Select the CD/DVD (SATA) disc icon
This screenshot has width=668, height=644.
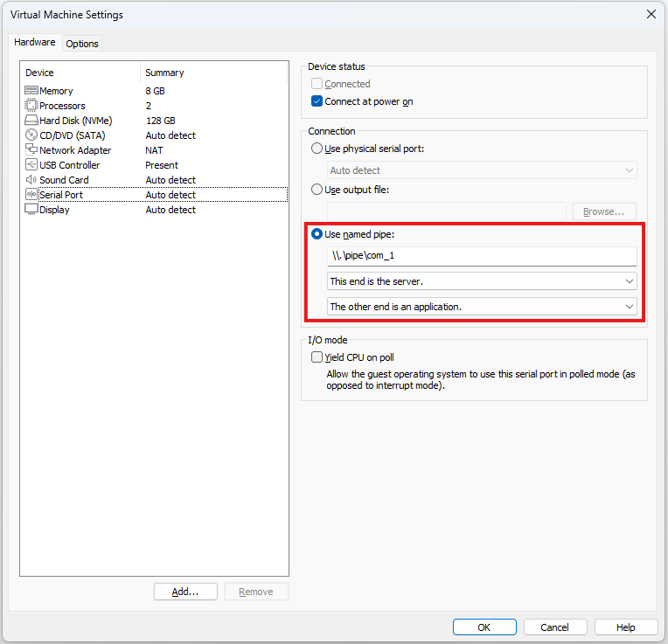[31, 135]
